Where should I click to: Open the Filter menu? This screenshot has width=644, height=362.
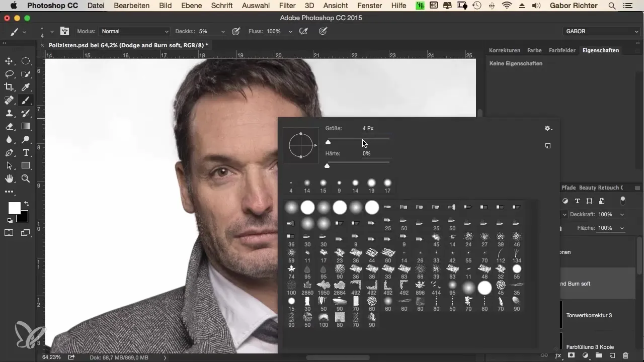[x=287, y=6]
